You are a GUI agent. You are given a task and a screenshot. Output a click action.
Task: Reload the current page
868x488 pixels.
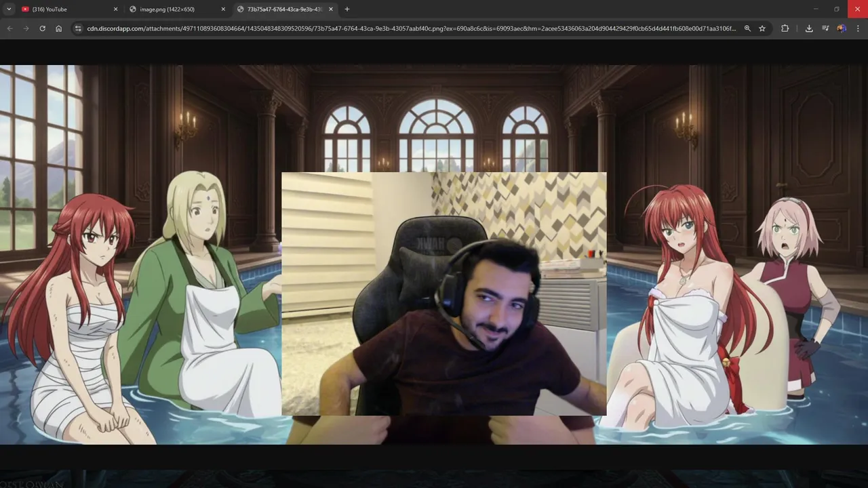point(42,28)
